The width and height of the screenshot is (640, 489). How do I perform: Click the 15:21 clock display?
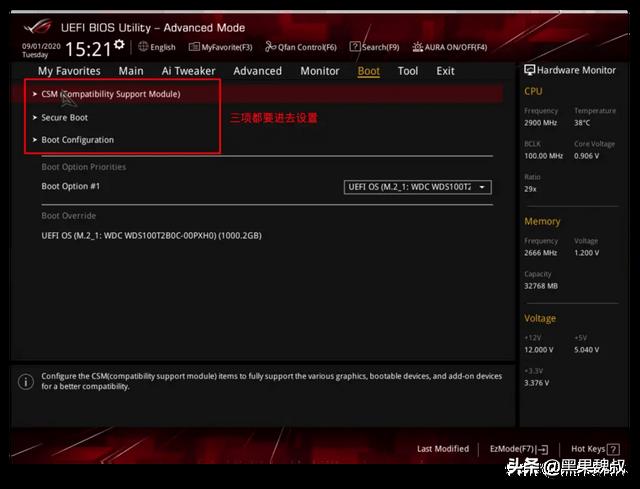point(88,49)
